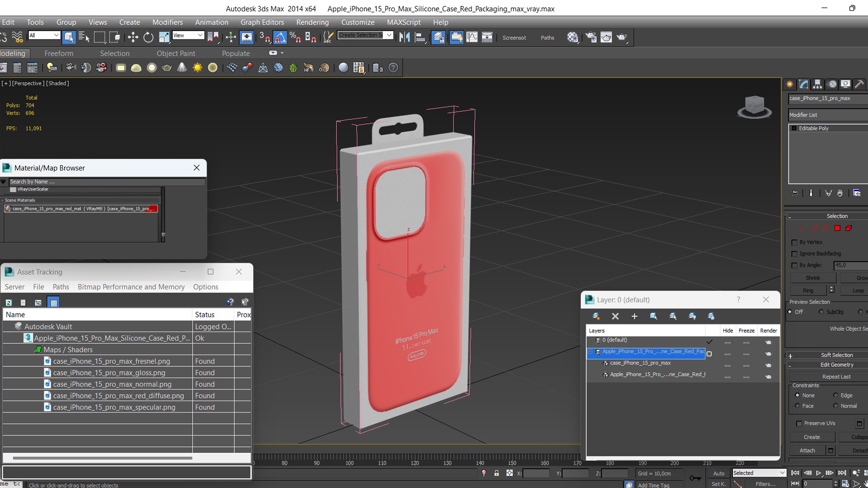Click Create New Layer plus icon
Screen dimensions: 868x488
634,316
